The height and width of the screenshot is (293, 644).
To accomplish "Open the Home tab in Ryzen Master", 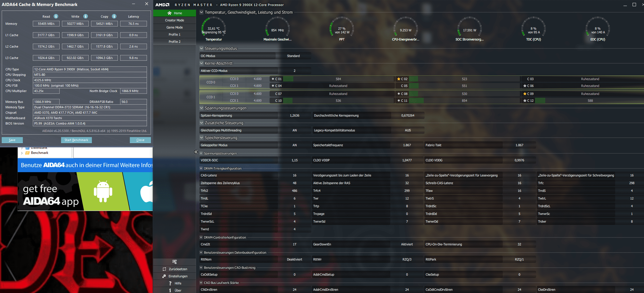I will pos(175,13).
